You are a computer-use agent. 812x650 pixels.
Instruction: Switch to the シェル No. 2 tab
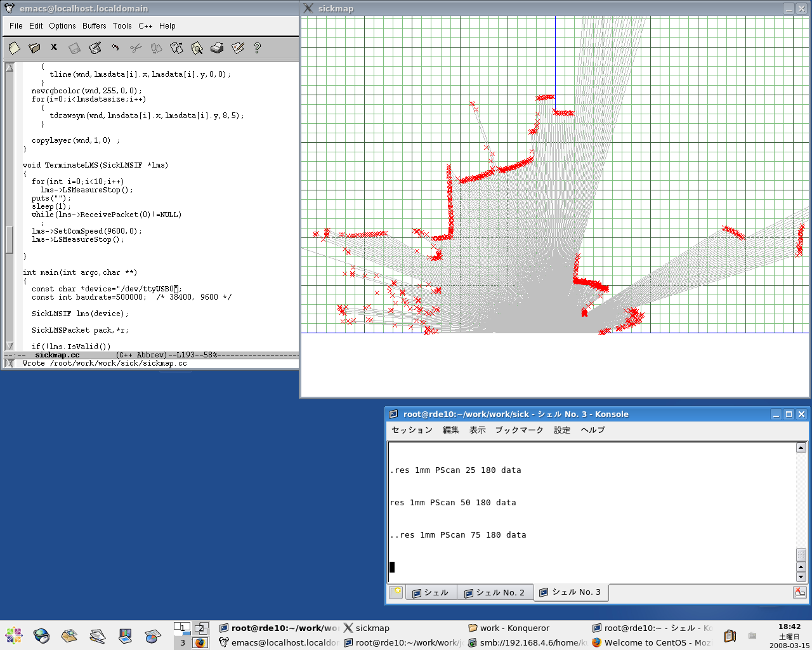(x=495, y=592)
